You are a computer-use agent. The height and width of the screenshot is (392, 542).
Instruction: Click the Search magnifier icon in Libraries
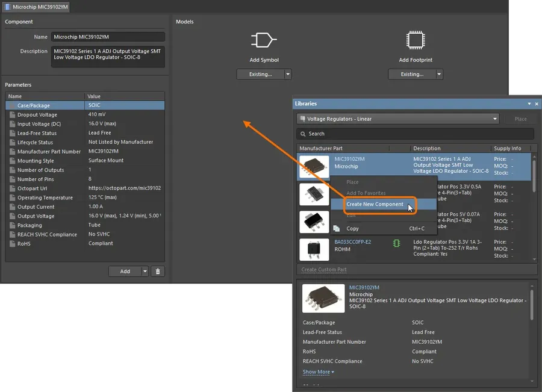coord(303,134)
